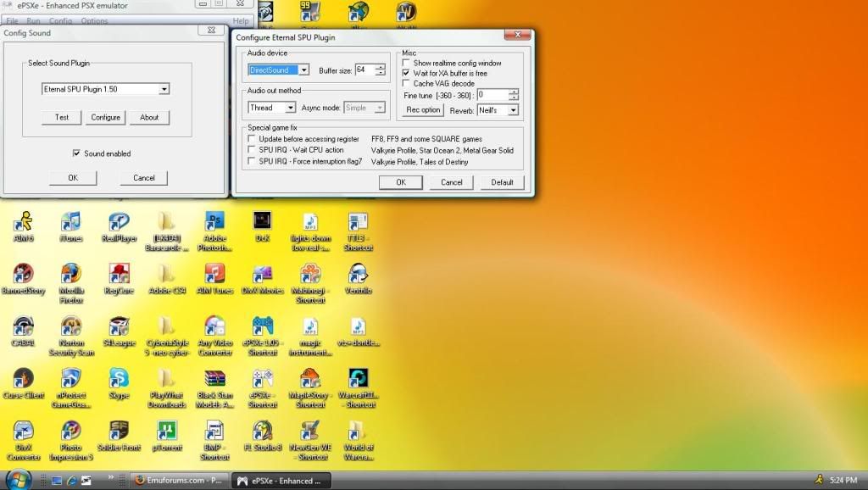Select the µTorrent desktop icon
Screen dimensions: 868x490
(167, 435)
